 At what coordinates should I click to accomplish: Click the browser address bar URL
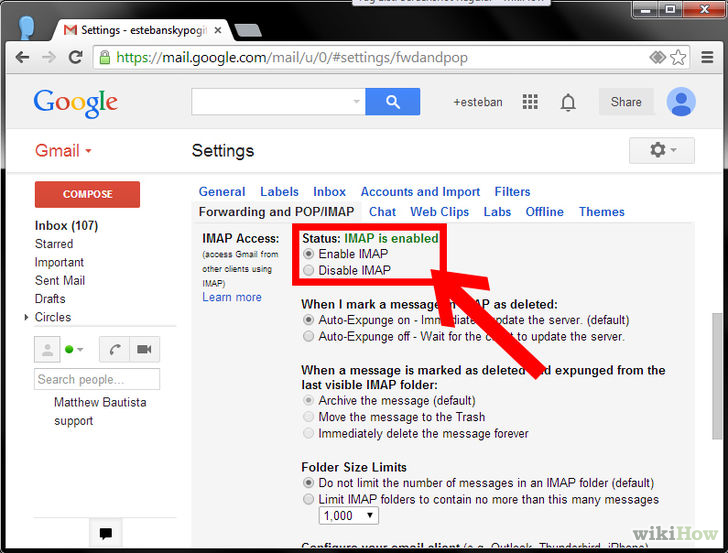click(x=292, y=58)
